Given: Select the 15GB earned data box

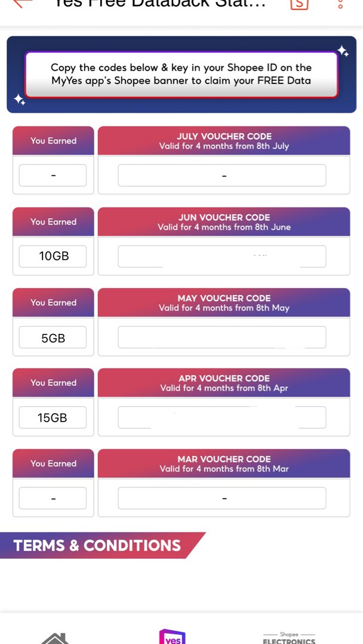Looking at the screenshot, I should [53, 417].
